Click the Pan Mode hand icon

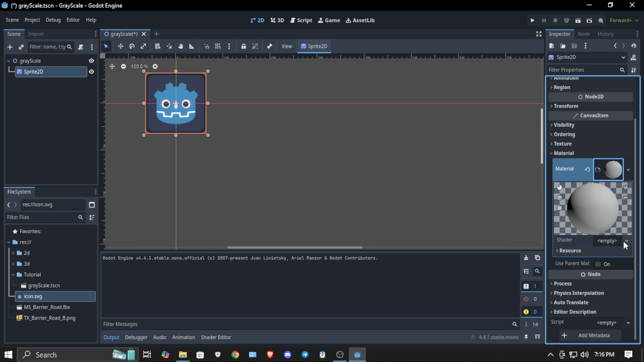(x=180, y=46)
